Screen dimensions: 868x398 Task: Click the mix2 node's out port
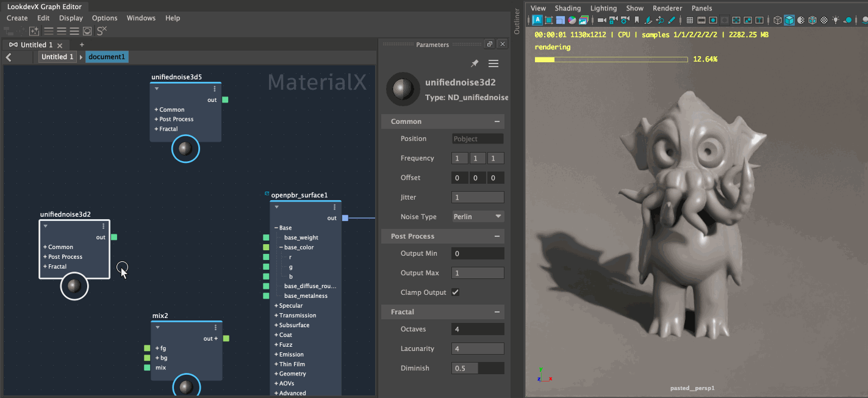(x=226, y=338)
